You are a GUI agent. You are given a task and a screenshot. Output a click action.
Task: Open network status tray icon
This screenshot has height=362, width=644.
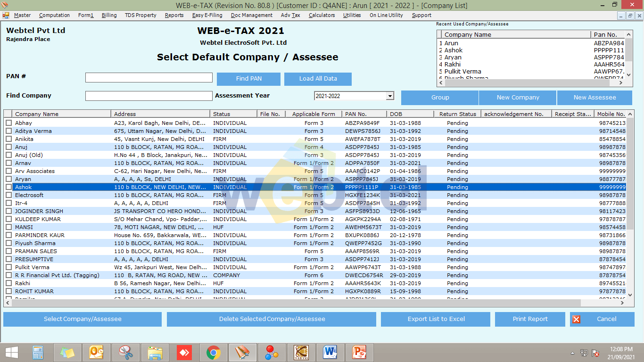tap(584, 353)
